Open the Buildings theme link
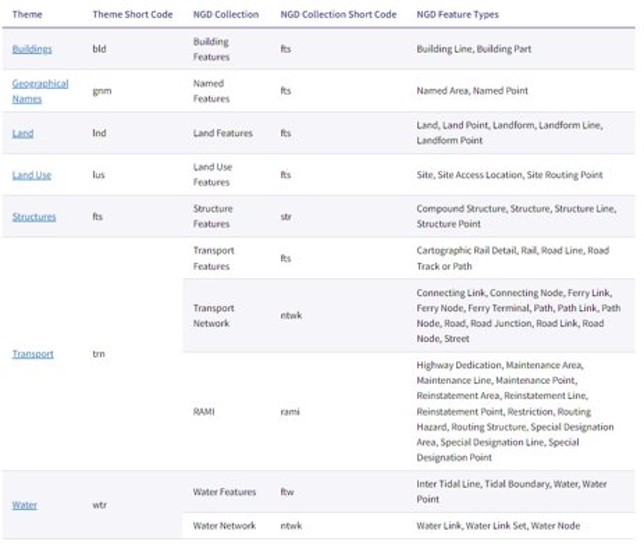This screenshot has width=644, height=545. click(x=32, y=48)
